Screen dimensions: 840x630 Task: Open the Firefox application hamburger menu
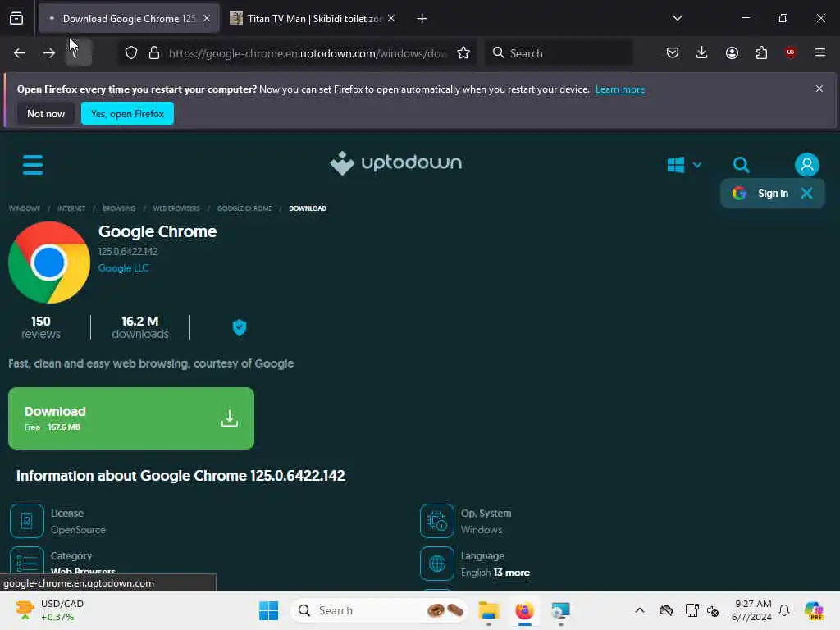click(x=819, y=52)
